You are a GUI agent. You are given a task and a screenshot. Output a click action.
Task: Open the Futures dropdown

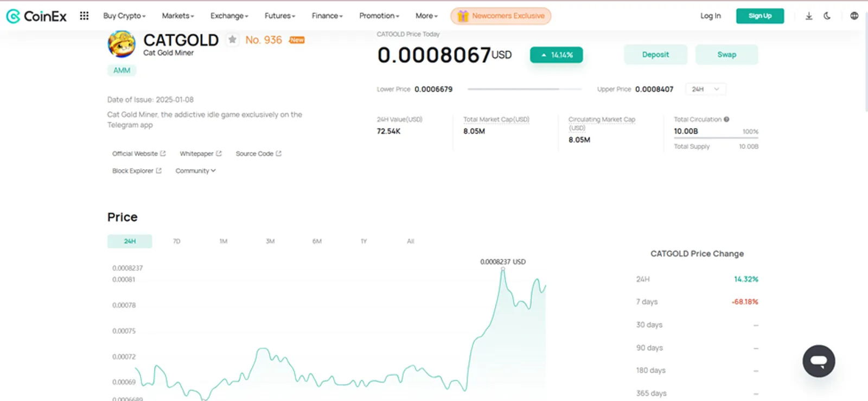click(x=280, y=16)
